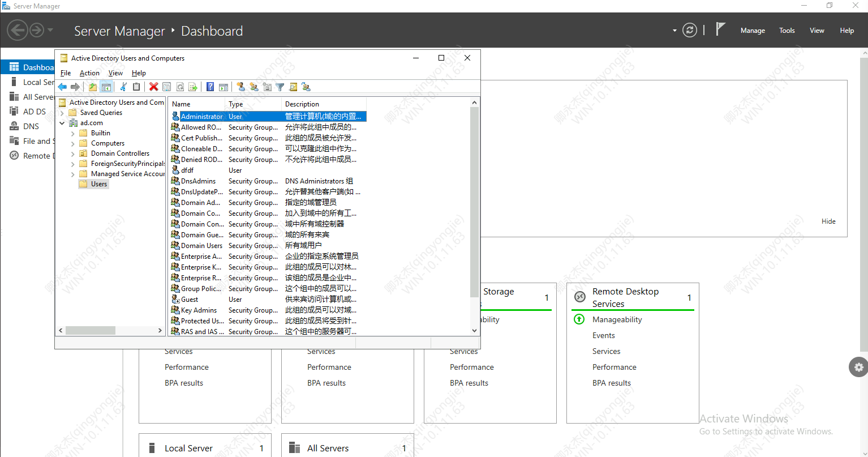868x457 pixels.
Task: Click the Server Manager refresh icon
Action: pos(689,30)
